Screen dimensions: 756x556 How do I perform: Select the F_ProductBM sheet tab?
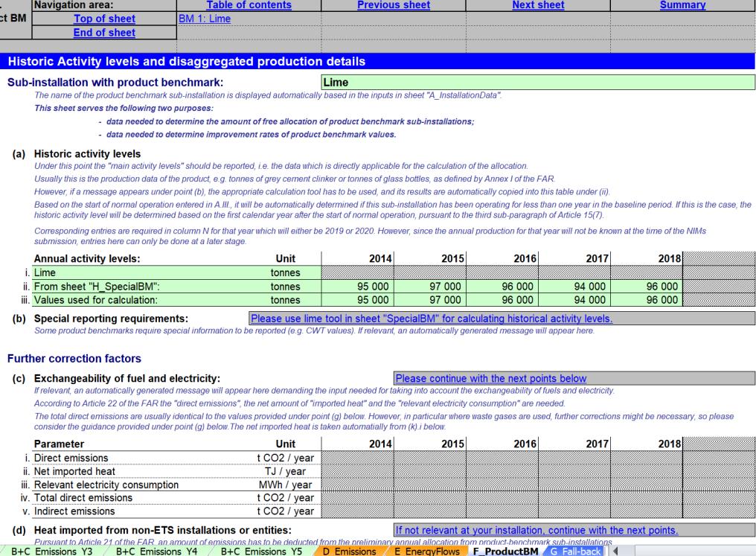point(505,552)
